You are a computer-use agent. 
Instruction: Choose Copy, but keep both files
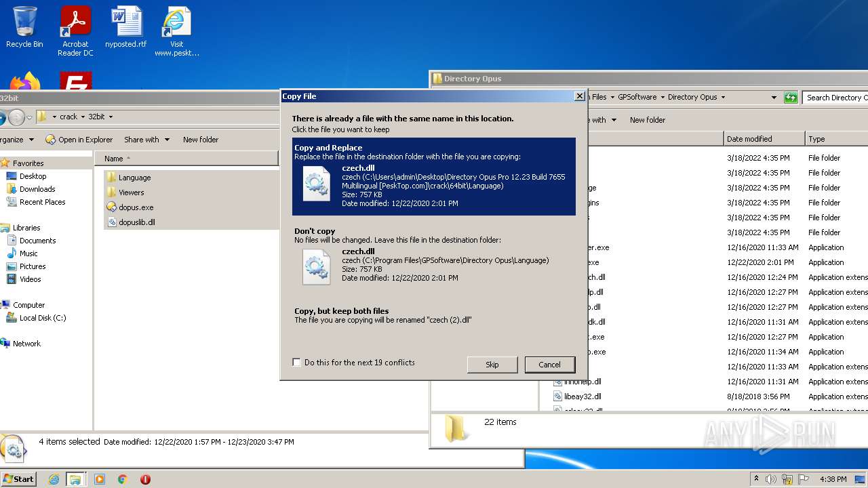click(x=434, y=315)
